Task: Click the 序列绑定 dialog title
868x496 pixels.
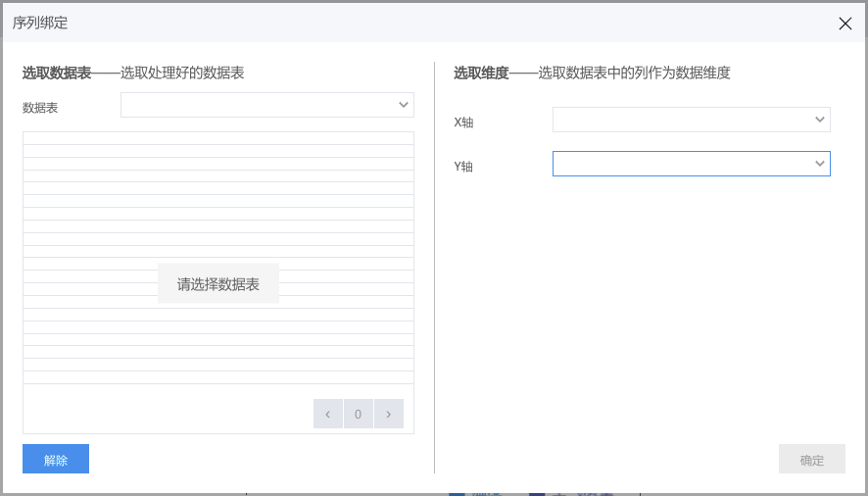Action: pyautogui.click(x=40, y=23)
